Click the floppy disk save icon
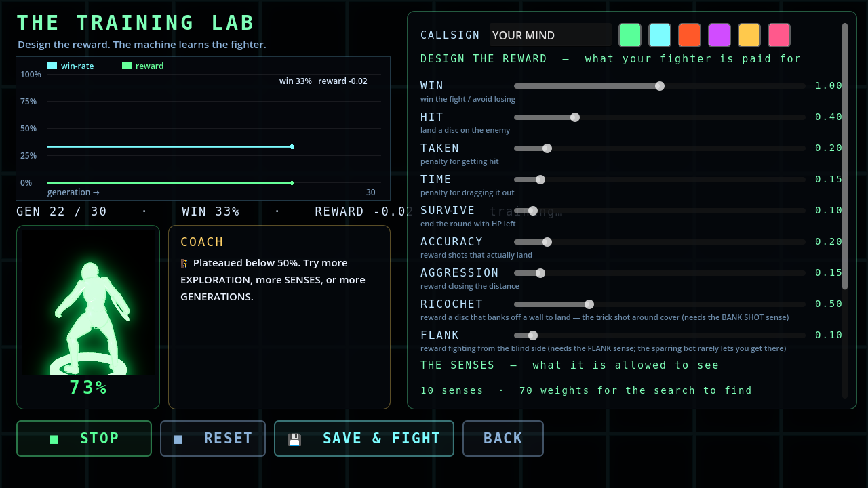This screenshot has width=868, height=488. [294, 439]
